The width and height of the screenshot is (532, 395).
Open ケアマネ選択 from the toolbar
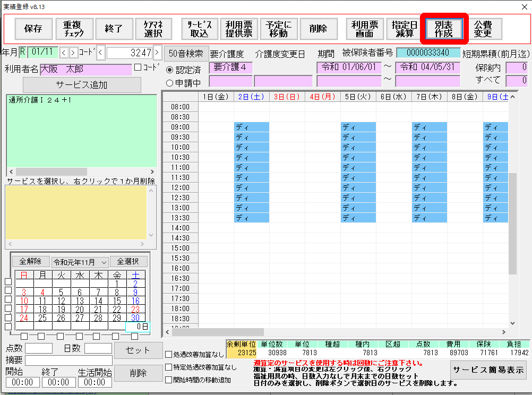tap(153, 29)
